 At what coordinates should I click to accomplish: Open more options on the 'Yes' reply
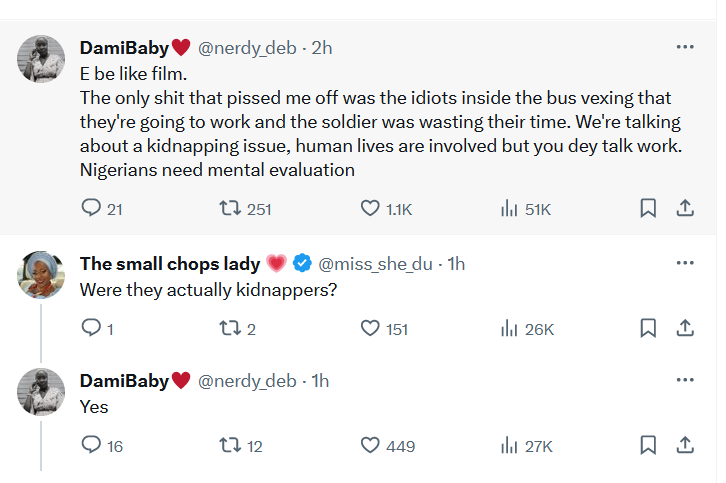pos(685,380)
